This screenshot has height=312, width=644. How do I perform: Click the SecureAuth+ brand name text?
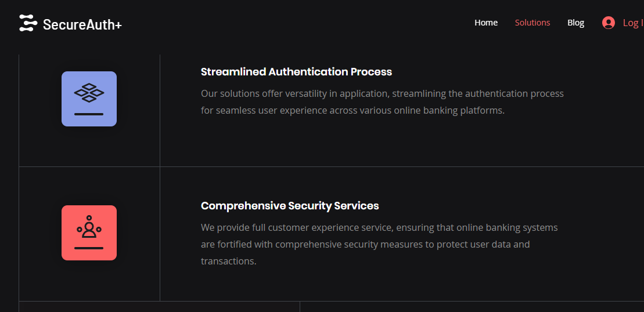point(82,24)
